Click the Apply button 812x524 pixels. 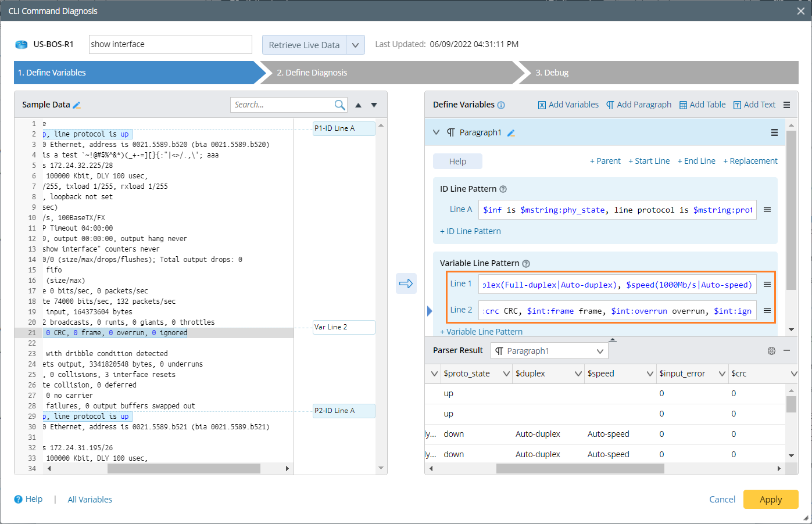771,500
